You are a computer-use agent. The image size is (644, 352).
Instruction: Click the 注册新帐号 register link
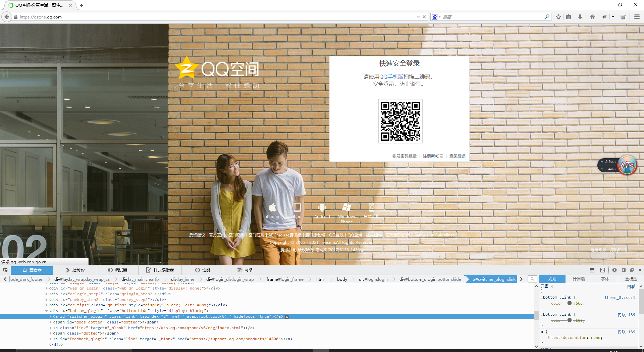(x=433, y=156)
